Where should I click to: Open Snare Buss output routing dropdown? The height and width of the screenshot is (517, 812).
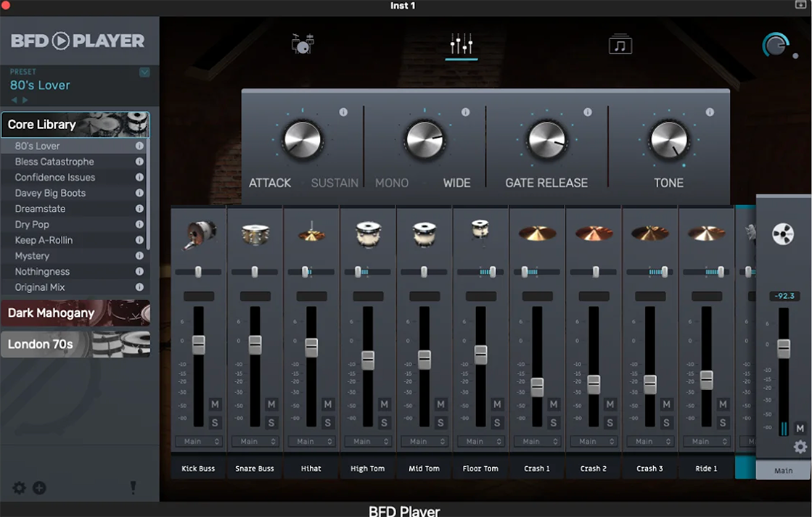(255, 442)
